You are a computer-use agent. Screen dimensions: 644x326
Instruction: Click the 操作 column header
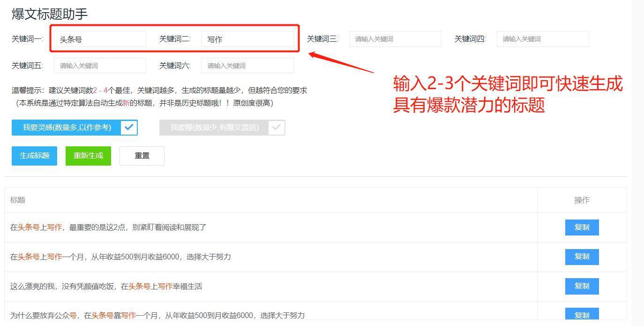(582, 200)
